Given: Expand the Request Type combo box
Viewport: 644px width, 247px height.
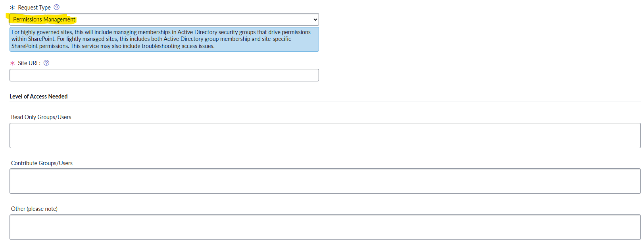Looking at the screenshot, I should click(164, 19).
